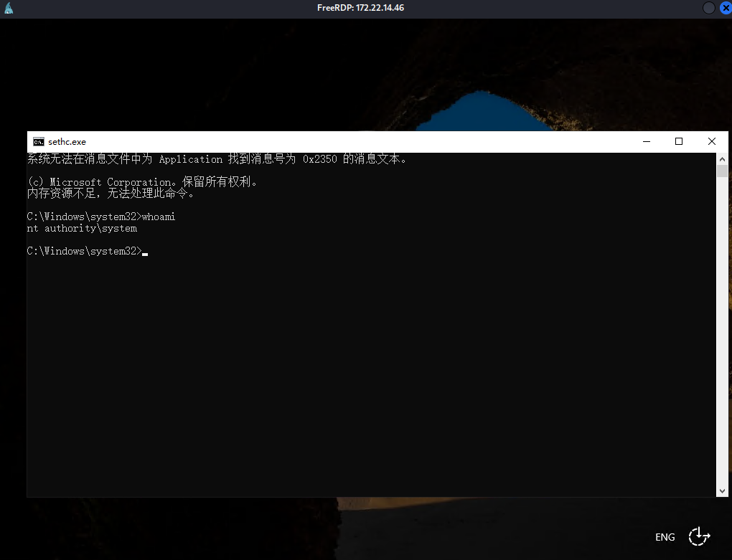The width and height of the screenshot is (732, 560).
Task: Click the FreeRDP application icon in top-left
Action: pos(8,8)
